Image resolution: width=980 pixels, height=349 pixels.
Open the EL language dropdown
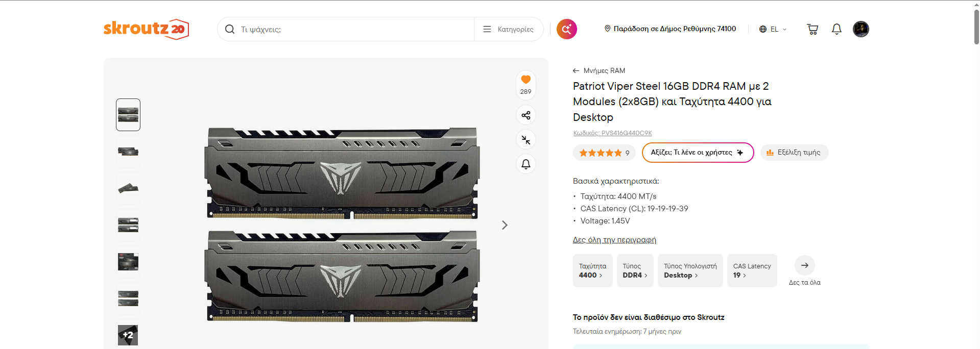(773, 29)
